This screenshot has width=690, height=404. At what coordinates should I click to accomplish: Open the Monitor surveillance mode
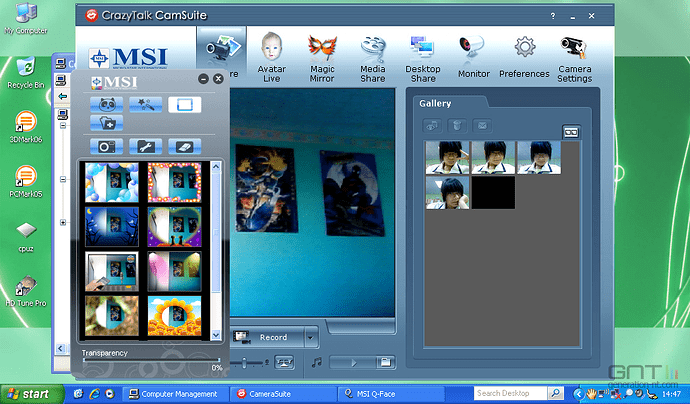coord(473,56)
